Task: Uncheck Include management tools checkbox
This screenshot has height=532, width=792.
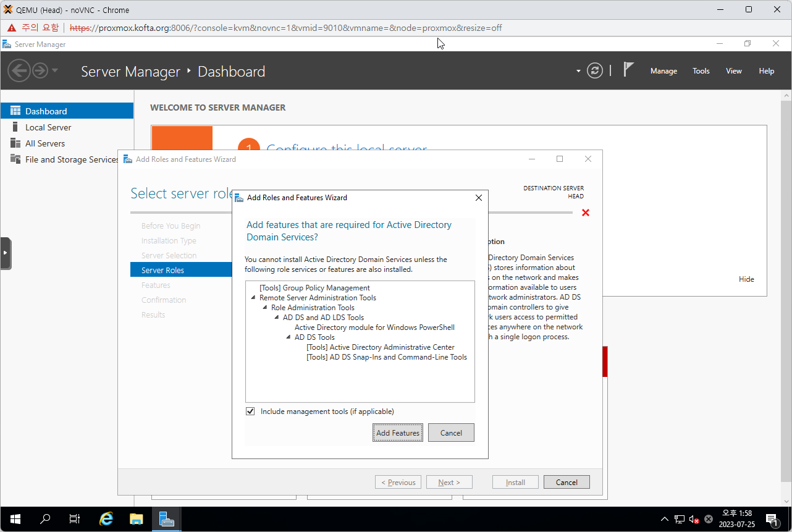Action: coord(250,412)
